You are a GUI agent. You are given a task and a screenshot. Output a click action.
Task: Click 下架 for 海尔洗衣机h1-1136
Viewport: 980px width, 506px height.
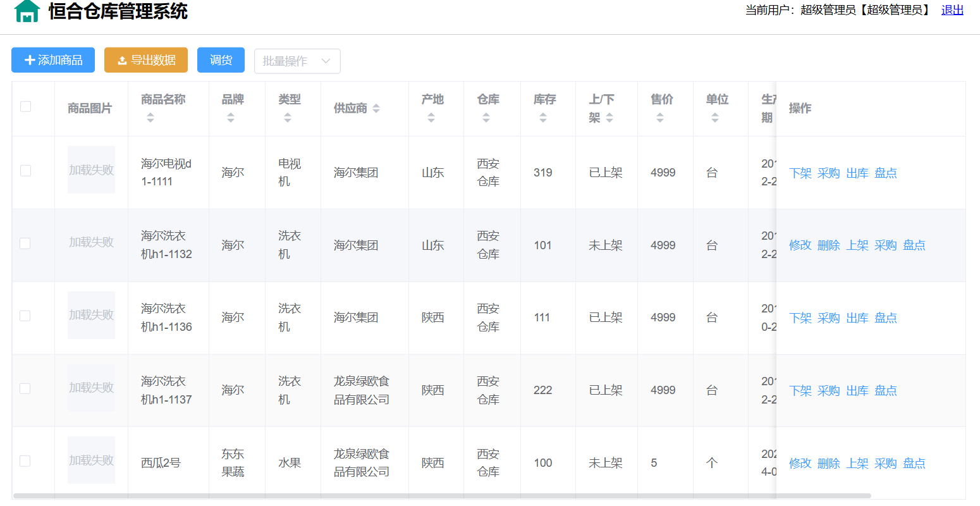800,318
